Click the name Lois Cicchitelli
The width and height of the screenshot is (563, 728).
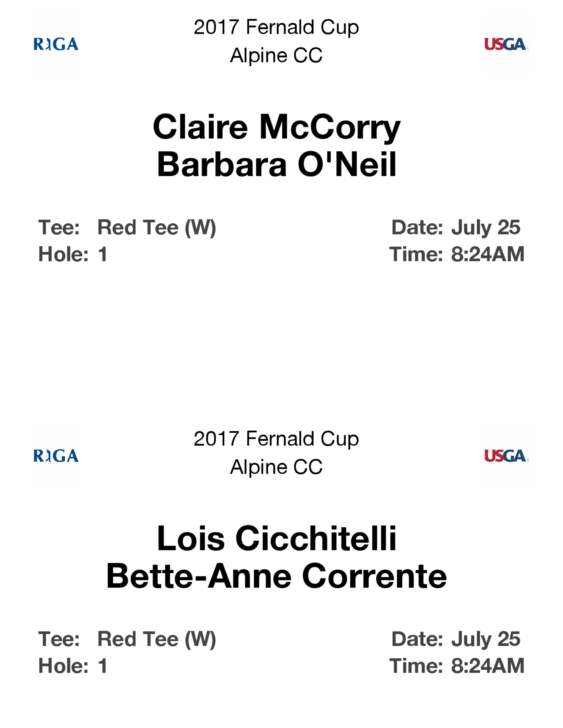pyautogui.click(x=276, y=538)
